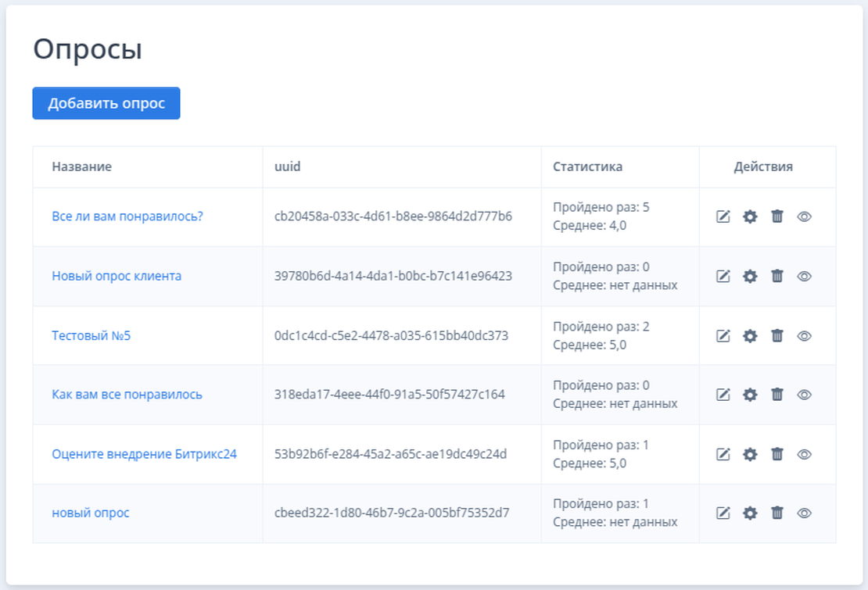Click the 'Название' column header

[81, 166]
